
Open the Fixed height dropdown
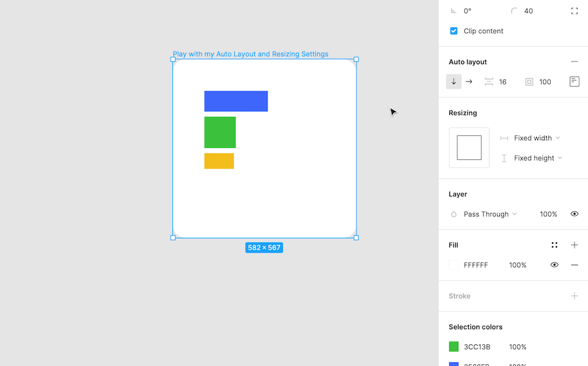point(538,158)
